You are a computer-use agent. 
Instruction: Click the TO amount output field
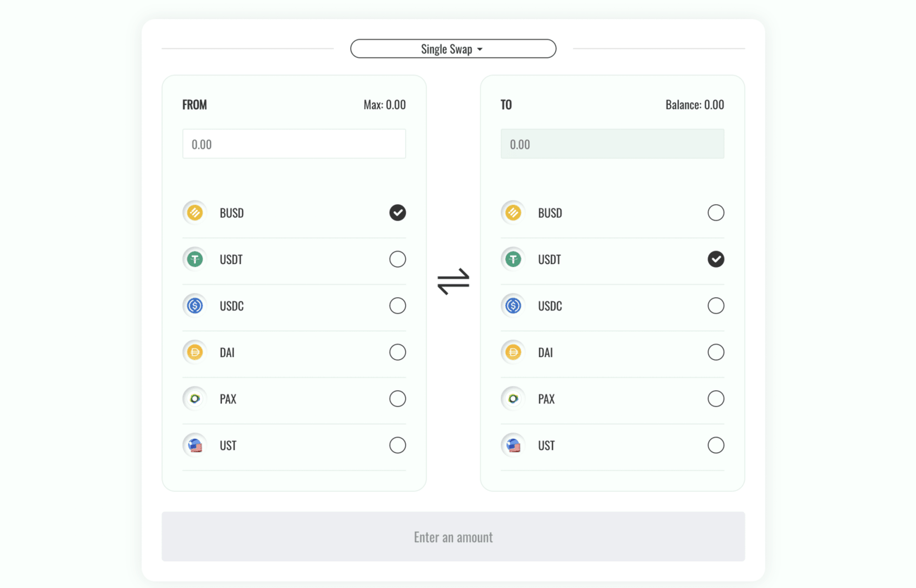pyautogui.click(x=612, y=144)
